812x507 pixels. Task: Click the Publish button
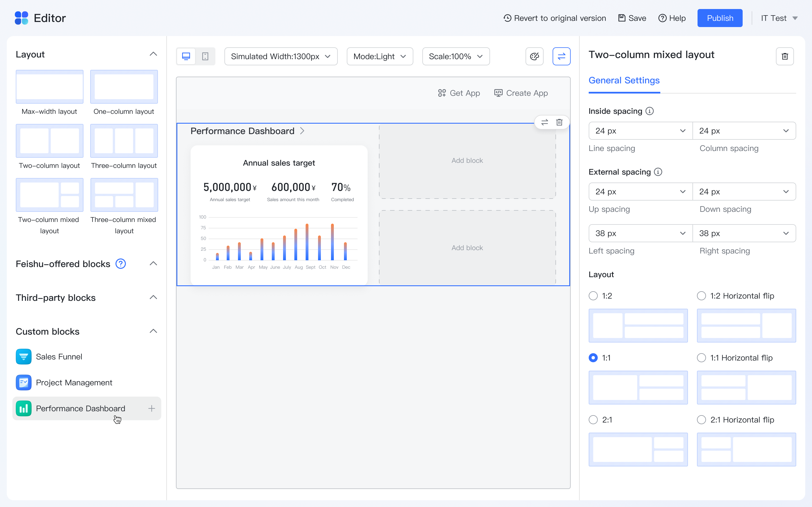(720, 18)
